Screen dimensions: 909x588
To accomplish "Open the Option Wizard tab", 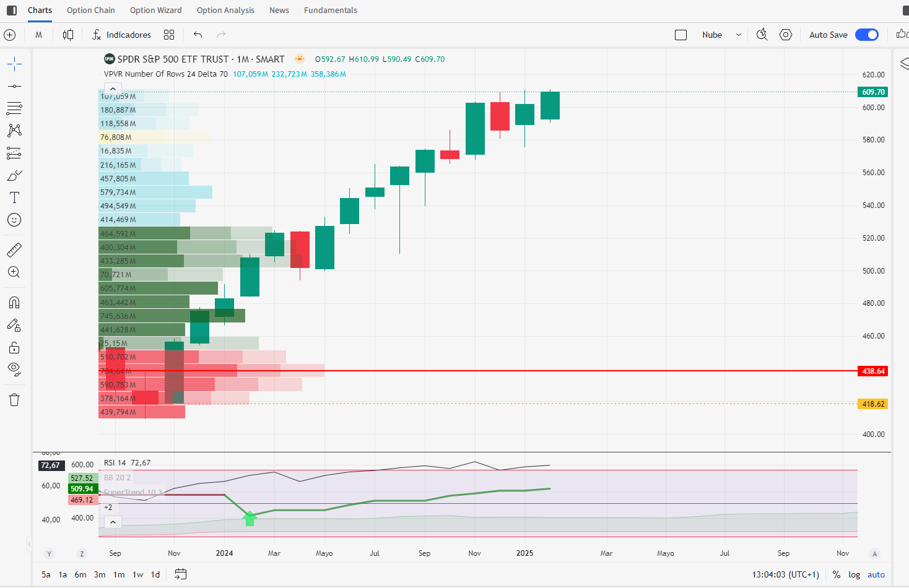I will [156, 11].
